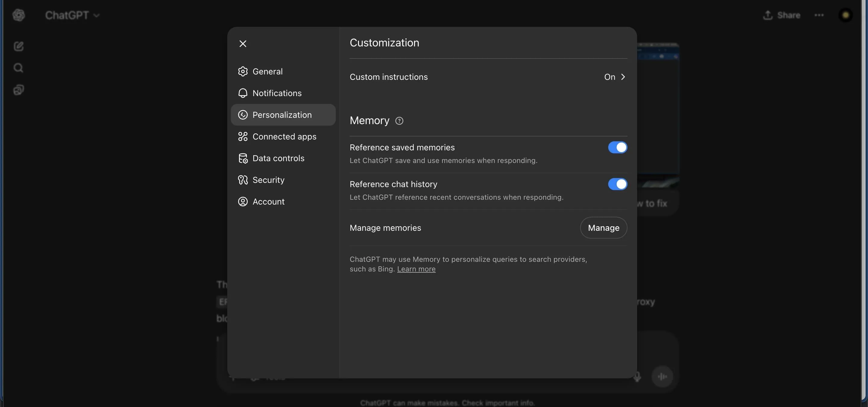Image resolution: width=868 pixels, height=407 pixels.
Task: Click the ChatGPT logo icon
Action: [x=18, y=15]
